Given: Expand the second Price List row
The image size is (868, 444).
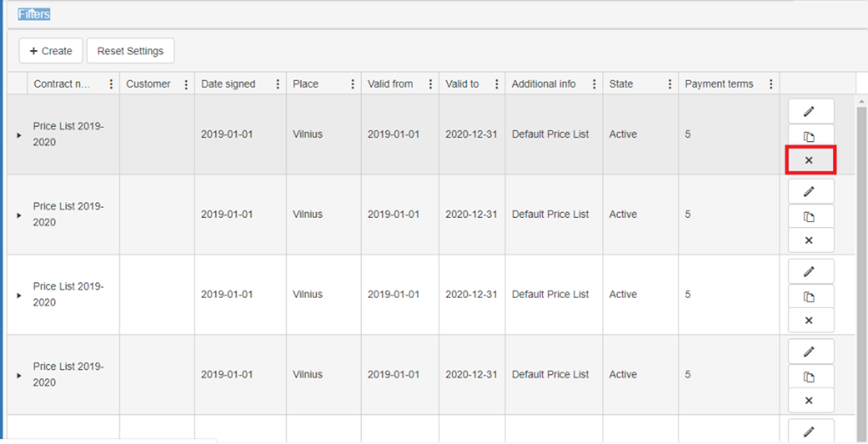Looking at the screenshot, I should [x=19, y=214].
